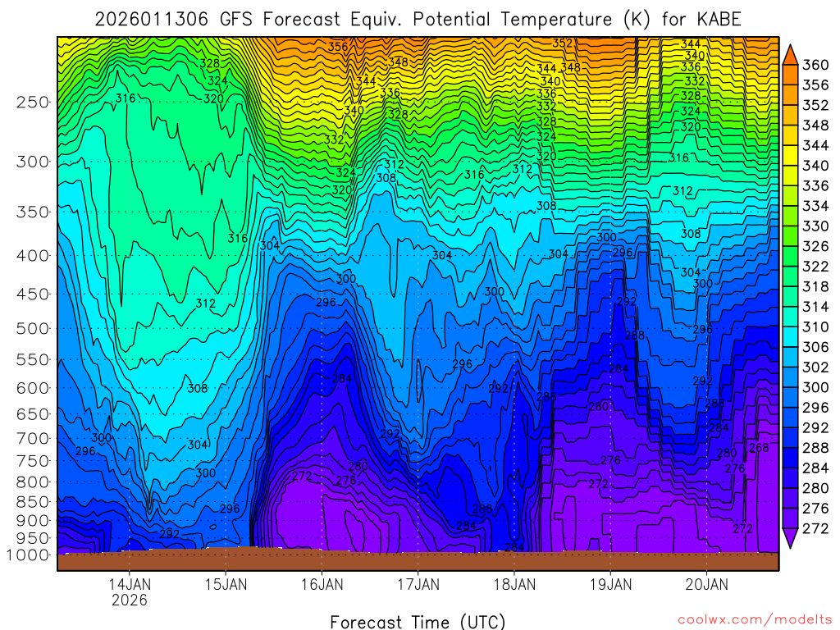Click the 900 pressure level axis label
840x630 pixels.
[33, 520]
